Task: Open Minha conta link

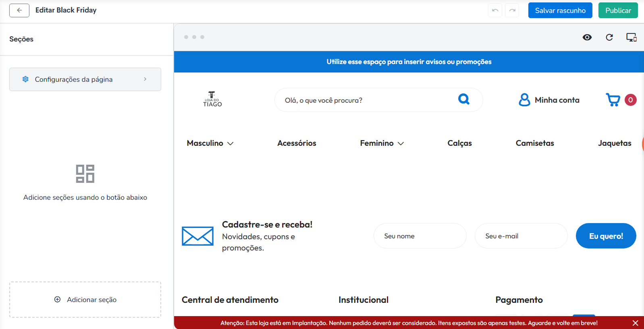Action: point(557,100)
